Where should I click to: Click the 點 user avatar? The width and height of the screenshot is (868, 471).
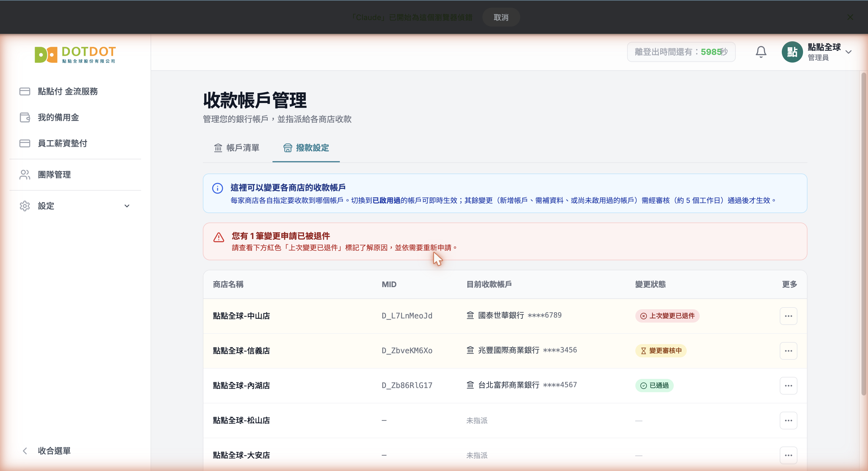(792, 52)
